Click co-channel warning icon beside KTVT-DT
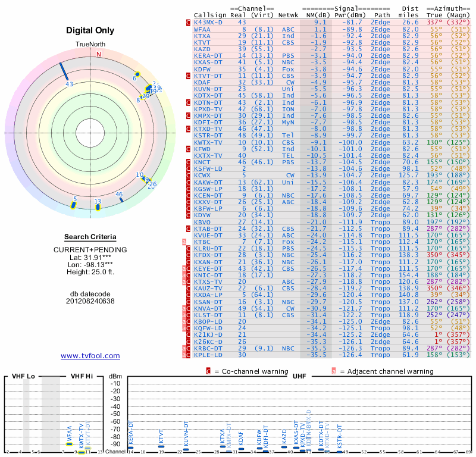 point(188,76)
